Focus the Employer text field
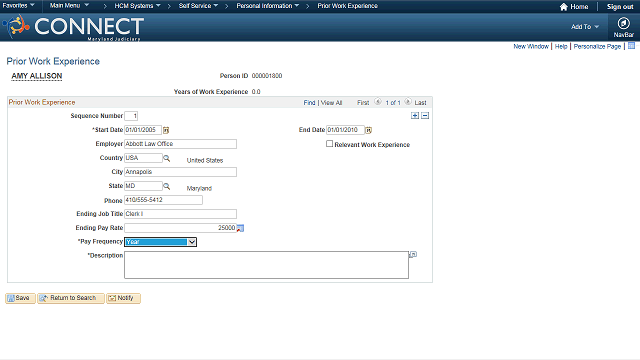This screenshot has height=360, width=640. click(x=180, y=144)
